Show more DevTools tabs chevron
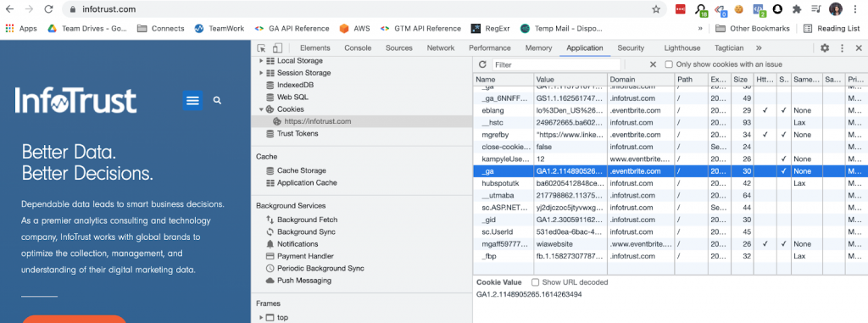Viewport: 868px width, 323px height. point(759,48)
